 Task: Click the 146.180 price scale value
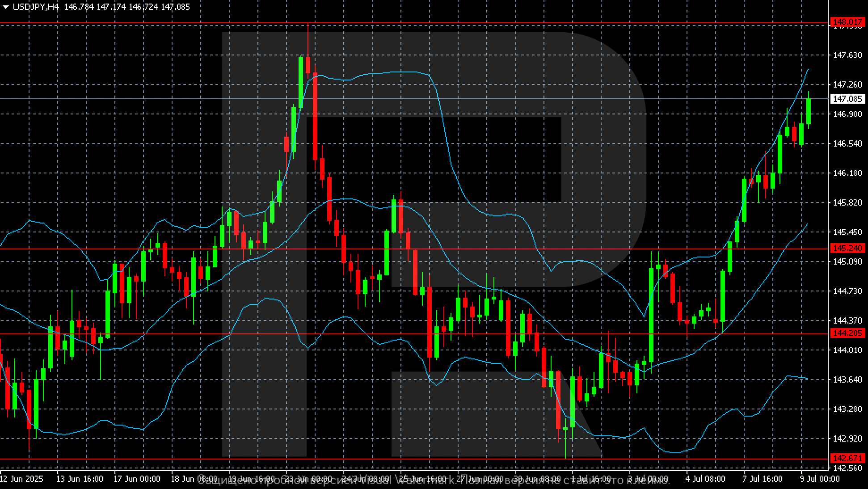click(x=847, y=173)
